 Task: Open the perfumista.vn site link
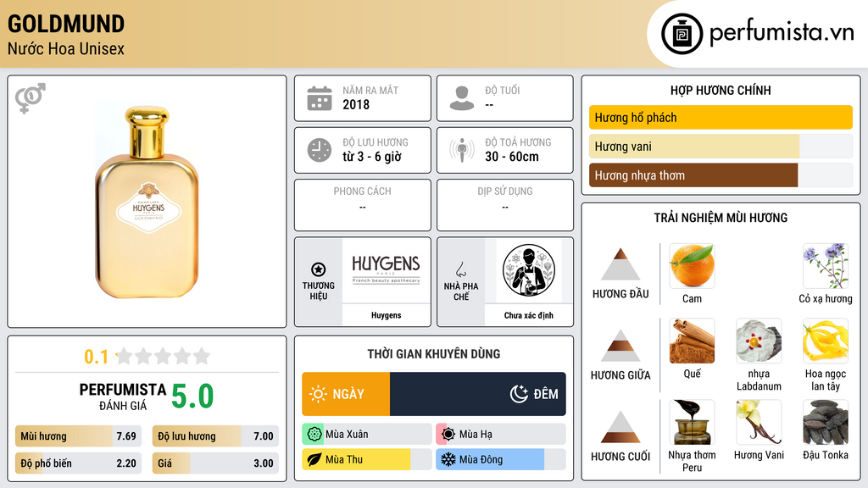click(782, 32)
